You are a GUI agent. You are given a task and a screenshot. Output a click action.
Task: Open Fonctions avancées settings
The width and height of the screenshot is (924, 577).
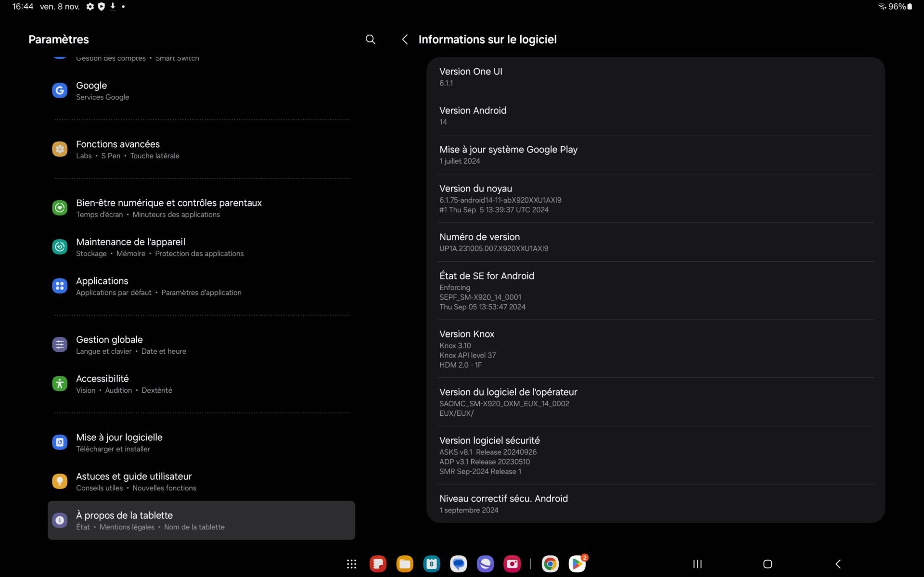[x=201, y=149]
